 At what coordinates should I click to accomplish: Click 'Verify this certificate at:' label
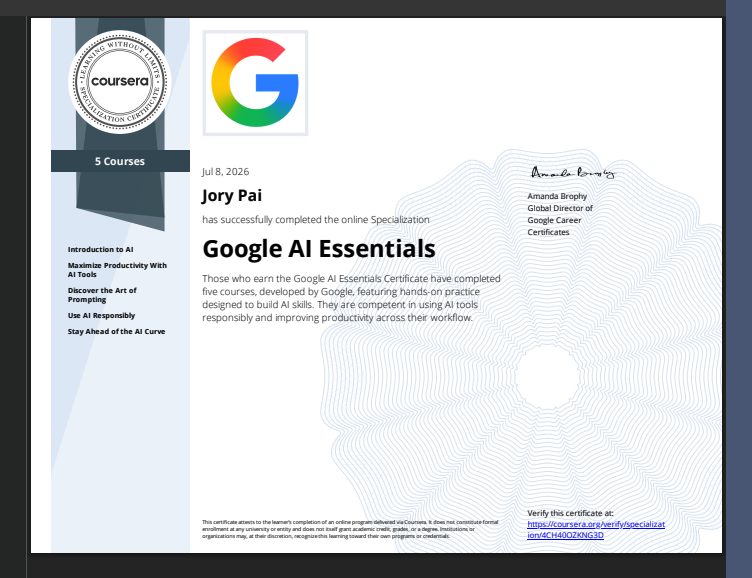[570, 513]
